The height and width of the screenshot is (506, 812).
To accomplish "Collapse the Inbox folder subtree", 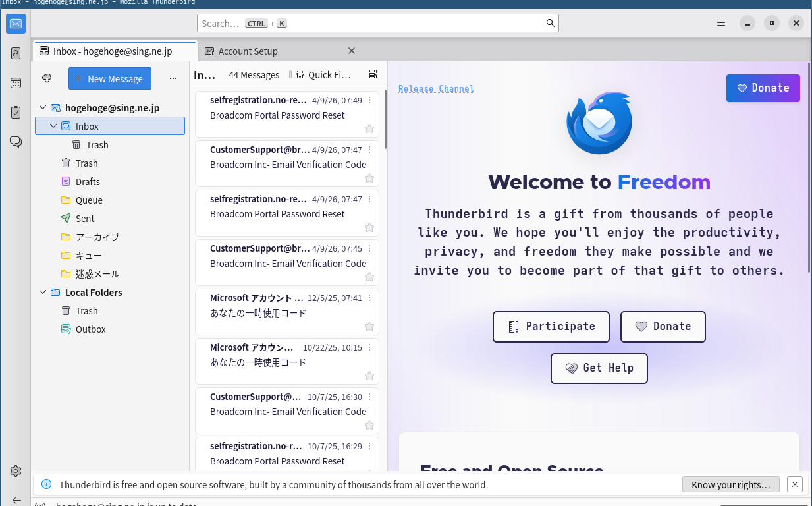I will pos(53,126).
